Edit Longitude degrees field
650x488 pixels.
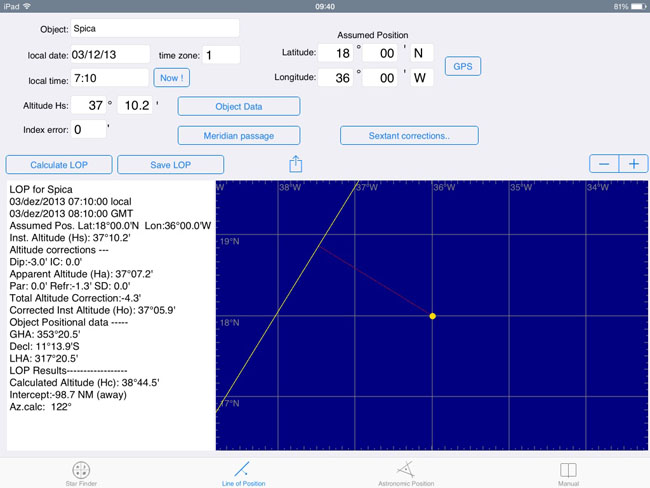(336, 78)
